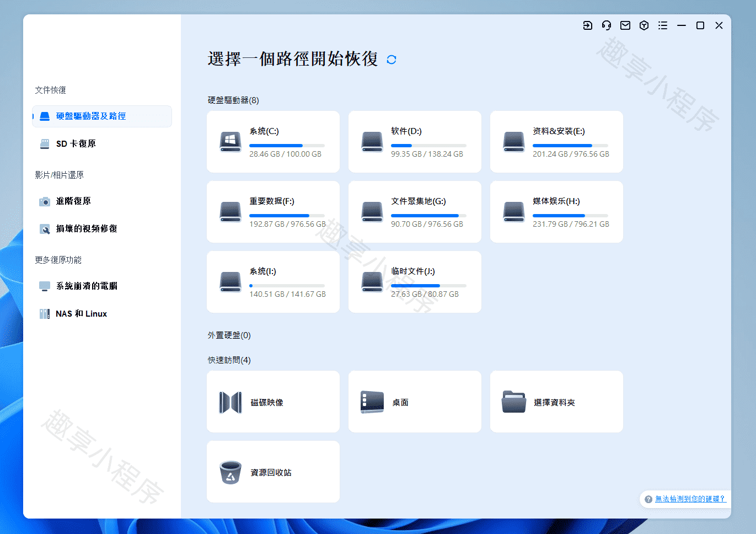Click the 磁碟映像 label
756x534 pixels.
tap(267, 403)
